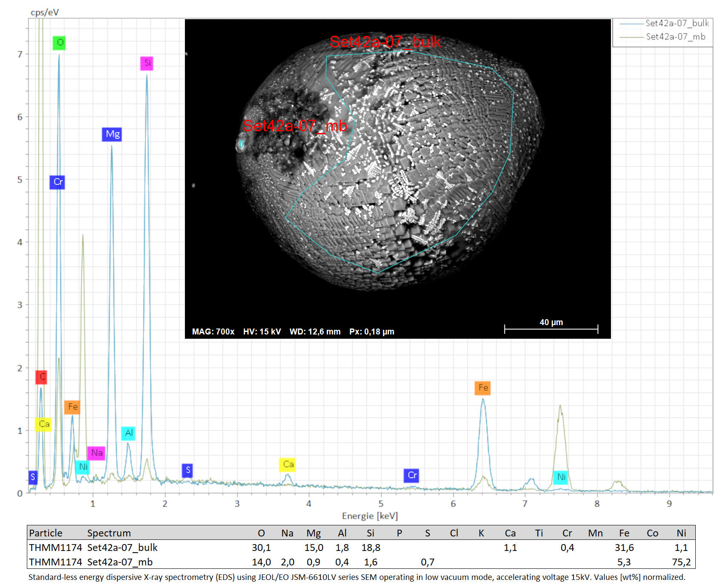
Task: Select the mb oxygen value 14,0
Action: point(261,562)
